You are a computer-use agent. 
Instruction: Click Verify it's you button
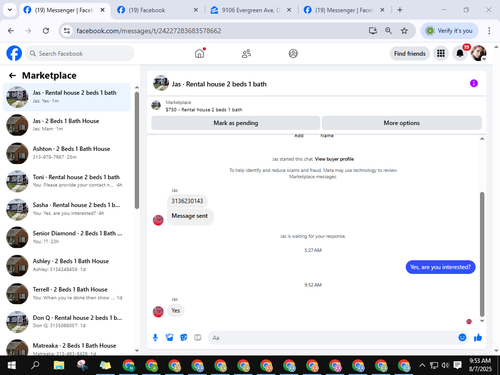click(450, 31)
